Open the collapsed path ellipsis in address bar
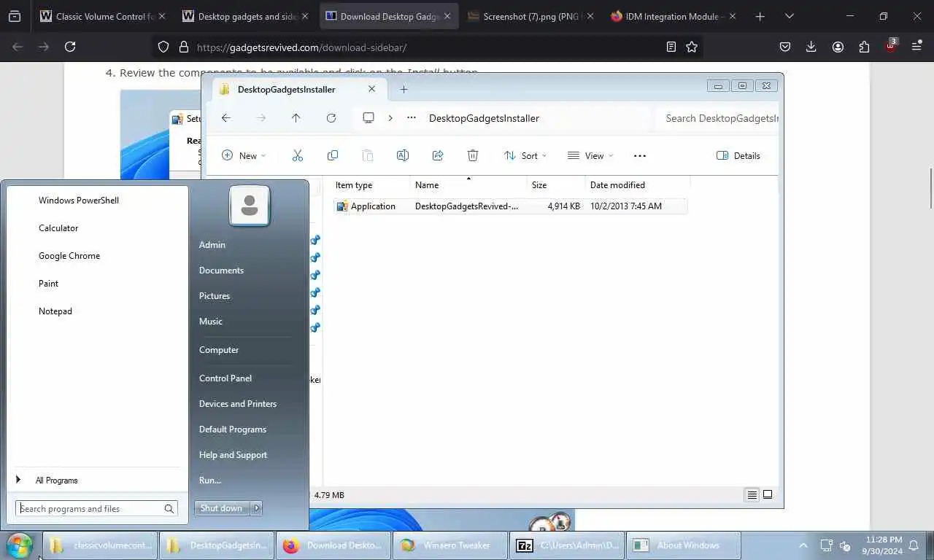Image resolution: width=934 pixels, height=560 pixels. (x=412, y=118)
